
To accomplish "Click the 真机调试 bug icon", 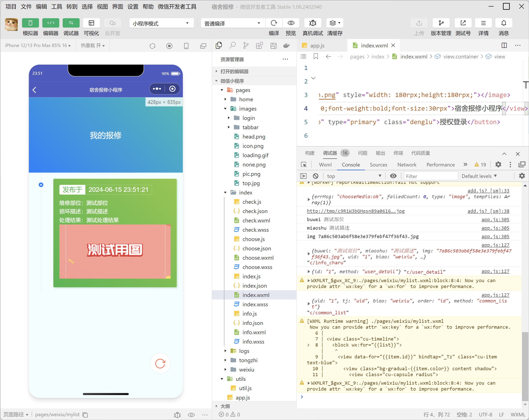I will [312, 23].
